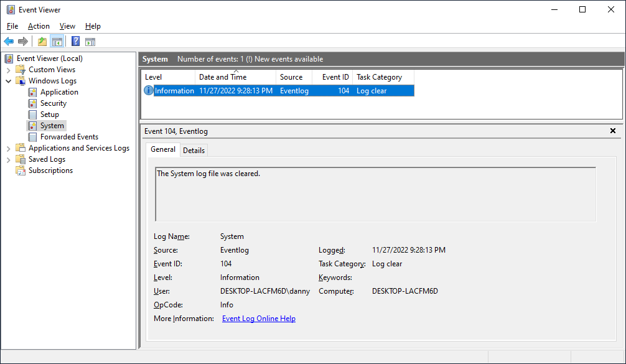Click the Setup log icon

32,114
